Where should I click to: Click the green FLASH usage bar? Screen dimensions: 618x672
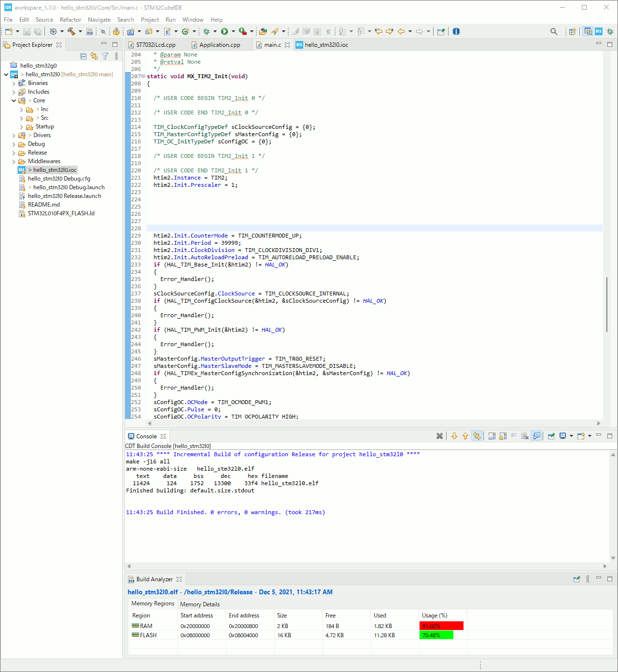[x=436, y=635]
